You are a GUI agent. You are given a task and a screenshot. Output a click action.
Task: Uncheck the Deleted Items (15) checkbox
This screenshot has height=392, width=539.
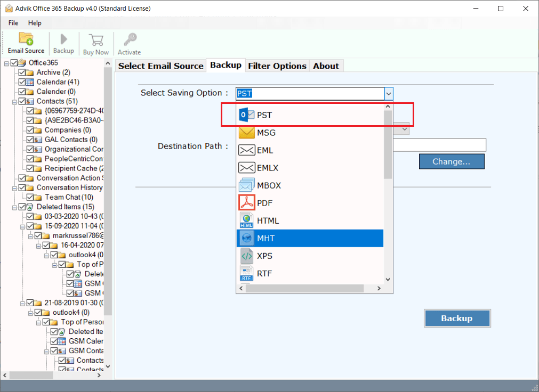coord(22,207)
